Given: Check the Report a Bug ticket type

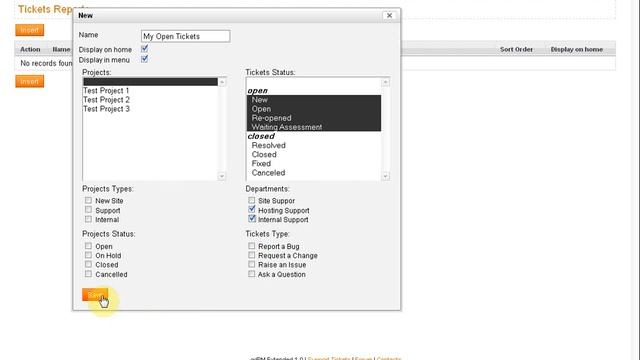Looking at the screenshot, I should [251, 246].
